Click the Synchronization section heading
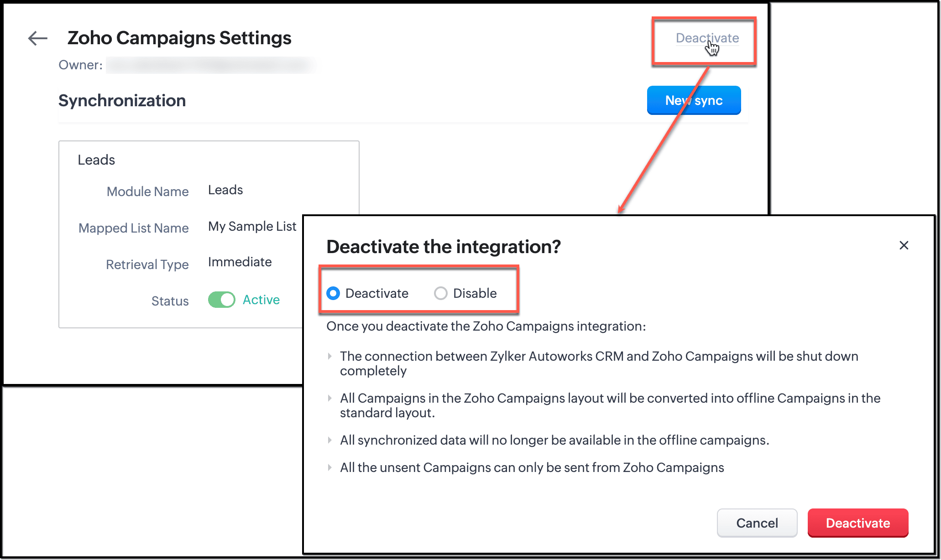Screen dimensions: 941x560 (122, 101)
